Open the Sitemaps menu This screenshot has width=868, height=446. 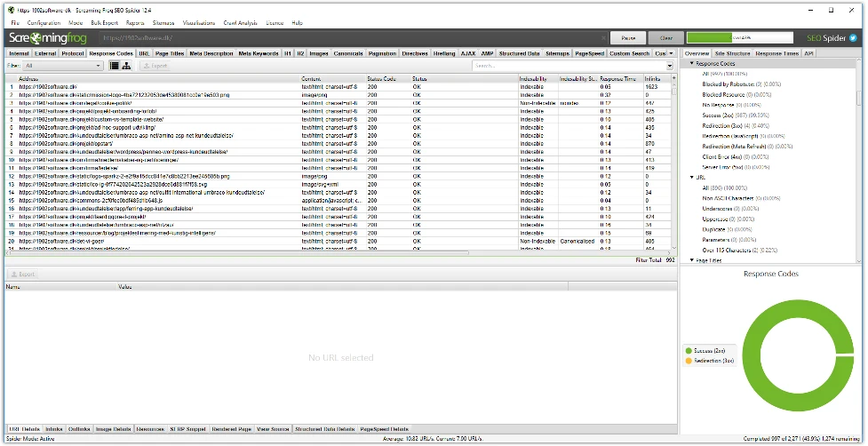[x=163, y=23]
